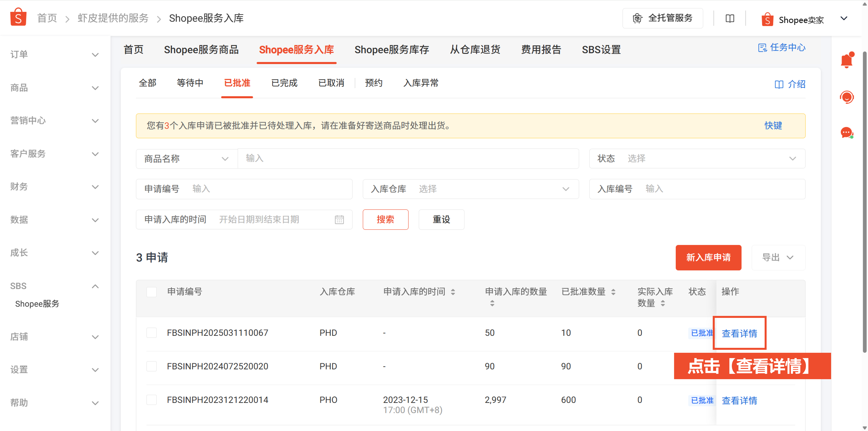Sort by 申请入库的时间 column arrows
868x431 pixels.
(453, 292)
